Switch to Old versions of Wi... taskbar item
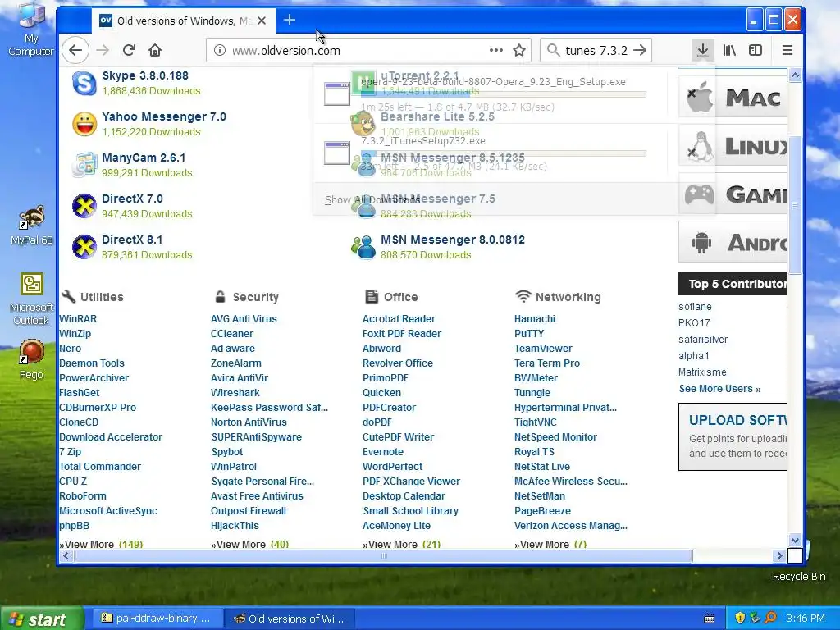The width and height of the screenshot is (840, 630). pos(290,619)
